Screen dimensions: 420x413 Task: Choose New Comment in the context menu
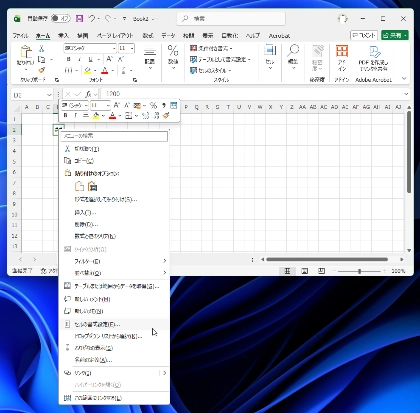114,299
